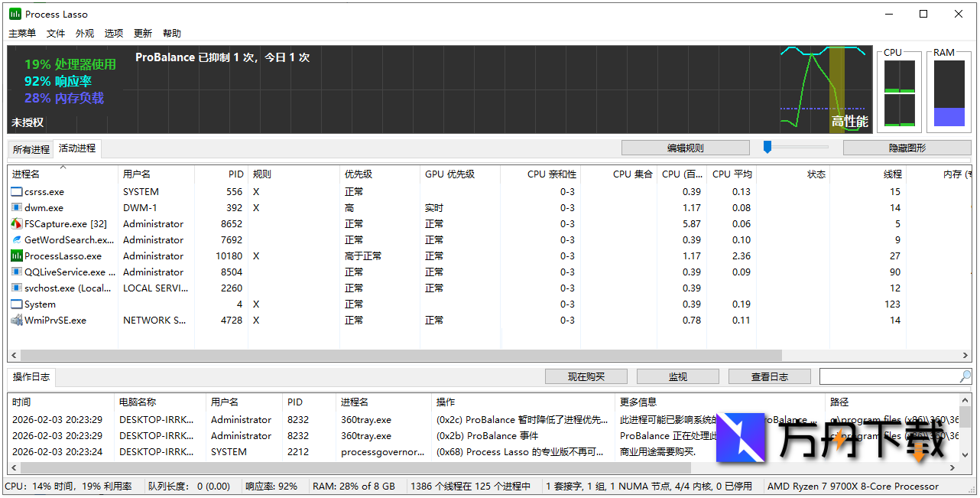Toggle graphs off with 隐藏图形
Viewport: 980px width, 498px height.
coord(907,147)
